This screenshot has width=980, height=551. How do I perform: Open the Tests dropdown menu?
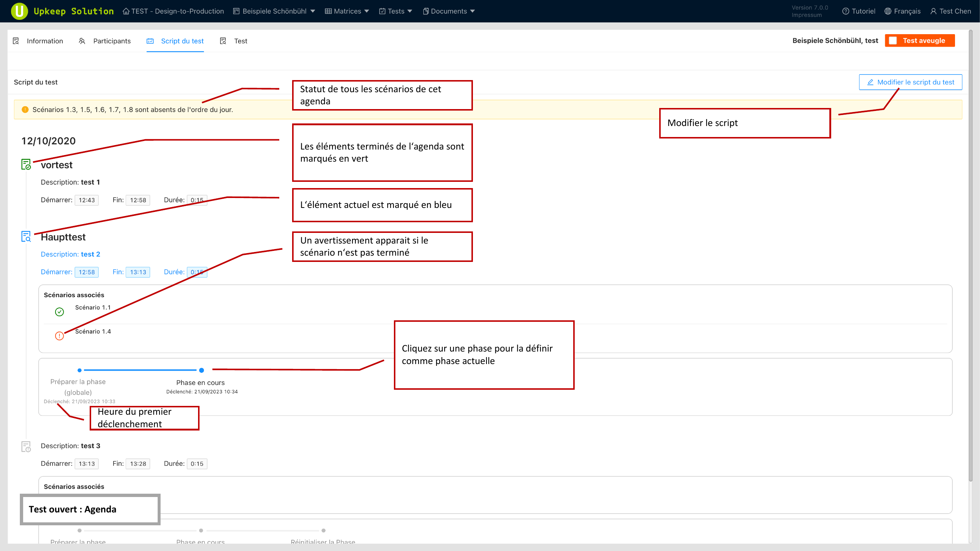coord(396,11)
